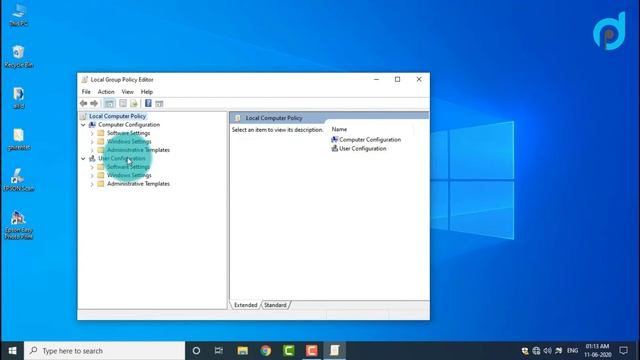Open the Action Center notifications icon
This screenshot has width=640, height=360.
click(x=623, y=351)
